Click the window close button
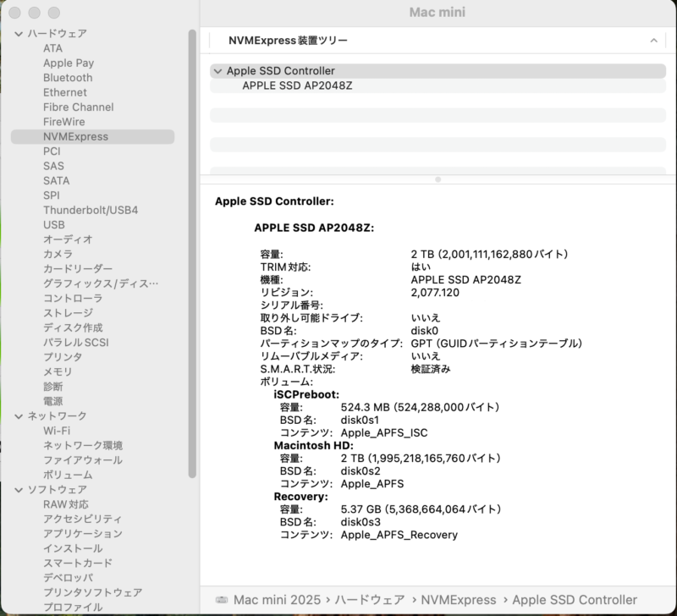Viewport: 677px width, 616px height. (14, 13)
